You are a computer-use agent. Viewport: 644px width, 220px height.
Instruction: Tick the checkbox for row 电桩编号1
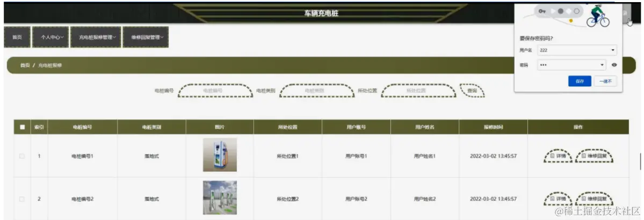point(22,156)
